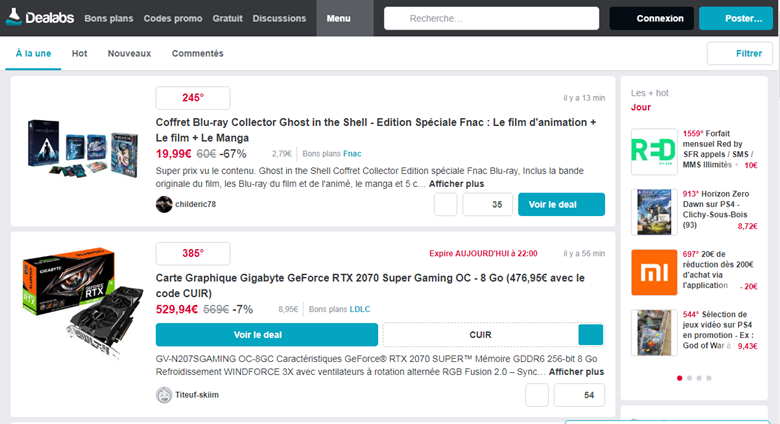Select the second carousel dot under the hot list
Screen dimensions: 780x424
[690, 378]
